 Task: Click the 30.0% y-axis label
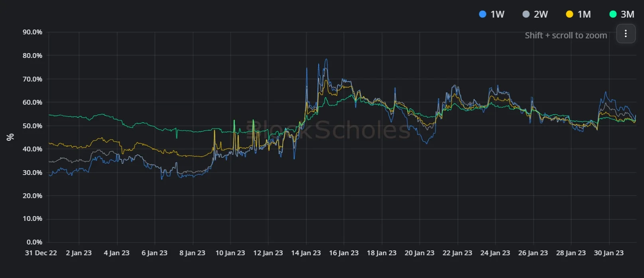coord(32,173)
